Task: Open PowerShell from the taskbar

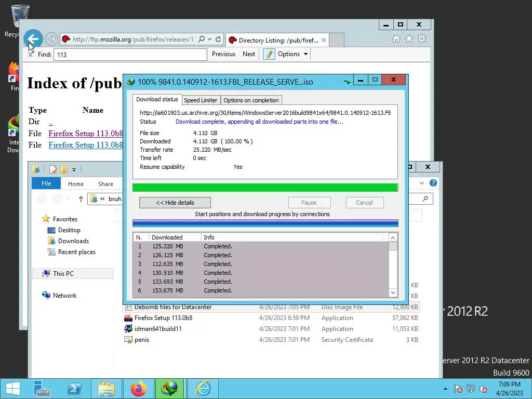Action: [x=74, y=389]
